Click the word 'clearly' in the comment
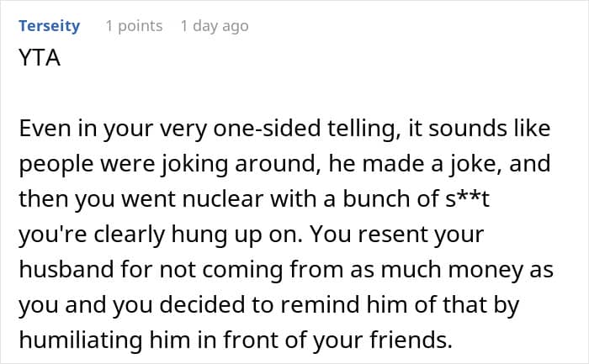589x364 pixels. 129,235
